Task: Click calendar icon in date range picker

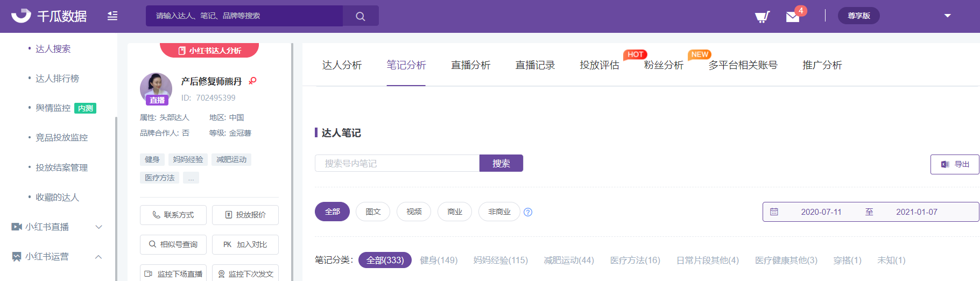Action: click(x=774, y=212)
